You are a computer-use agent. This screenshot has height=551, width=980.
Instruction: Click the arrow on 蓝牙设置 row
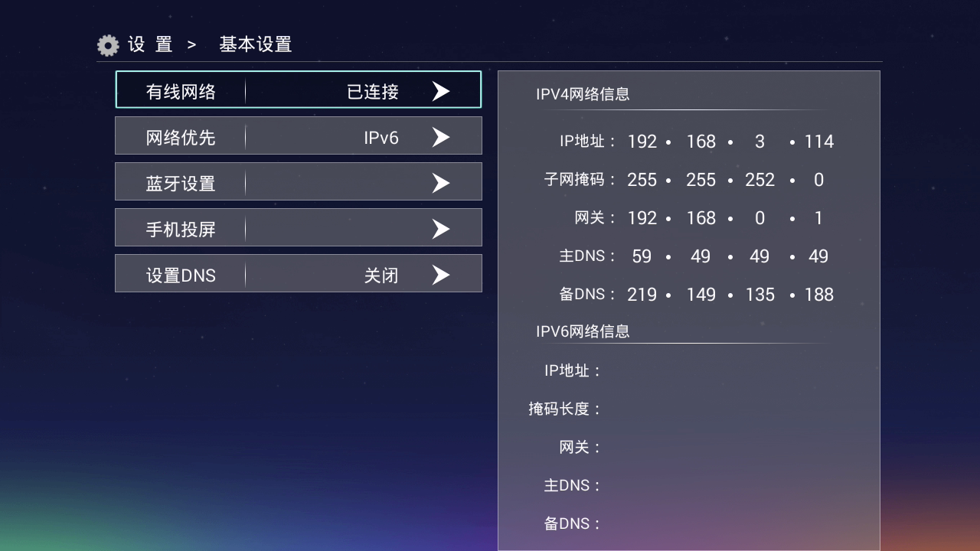point(440,181)
